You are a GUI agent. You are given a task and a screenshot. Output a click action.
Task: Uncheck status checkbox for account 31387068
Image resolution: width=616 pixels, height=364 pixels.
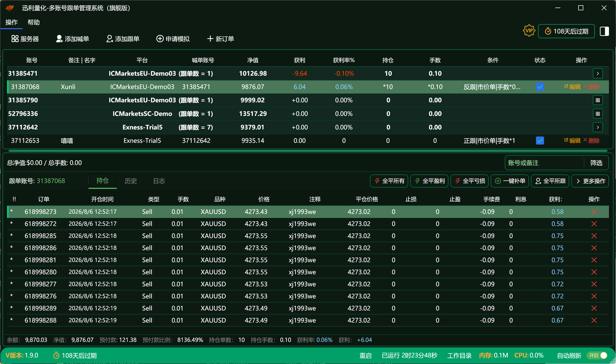click(540, 87)
